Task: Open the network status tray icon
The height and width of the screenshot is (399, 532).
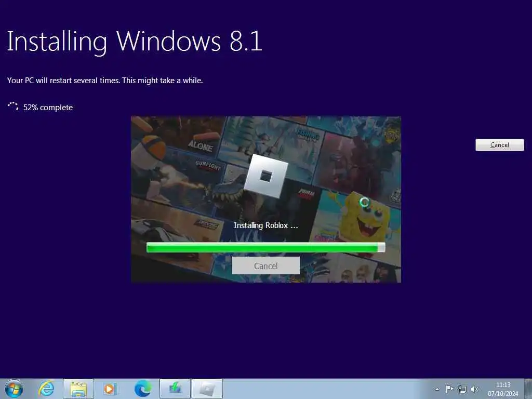Action: coord(462,389)
